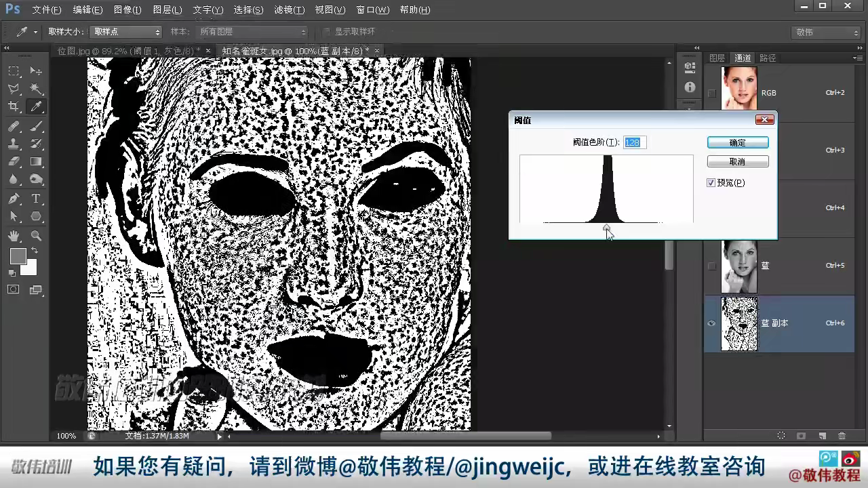This screenshot has width=868, height=488.
Task: Select the Pen tool
Action: coord(14,199)
